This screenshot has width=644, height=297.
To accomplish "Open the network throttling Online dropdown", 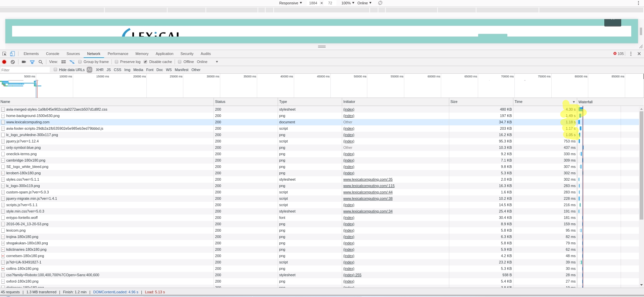I will pos(208,62).
